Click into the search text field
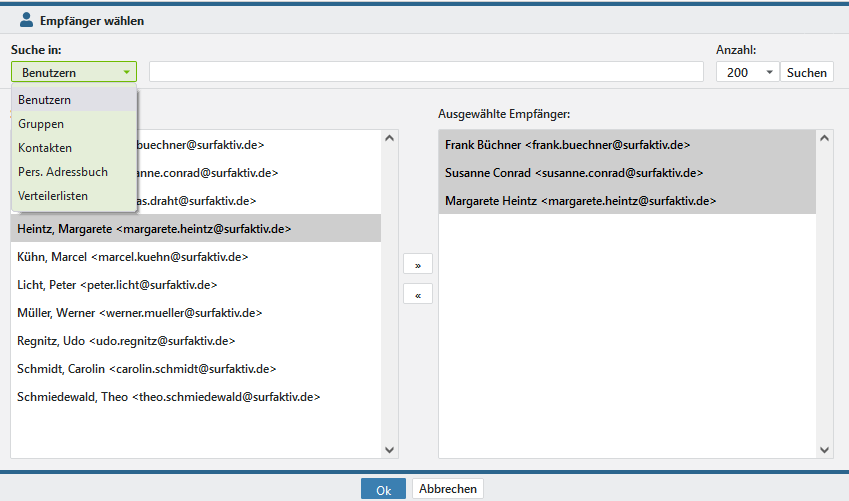849x501 pixels. 426,72
